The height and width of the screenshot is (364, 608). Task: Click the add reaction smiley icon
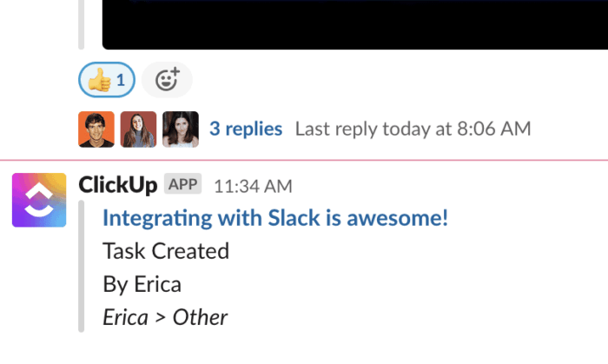(x=167, y=81)
